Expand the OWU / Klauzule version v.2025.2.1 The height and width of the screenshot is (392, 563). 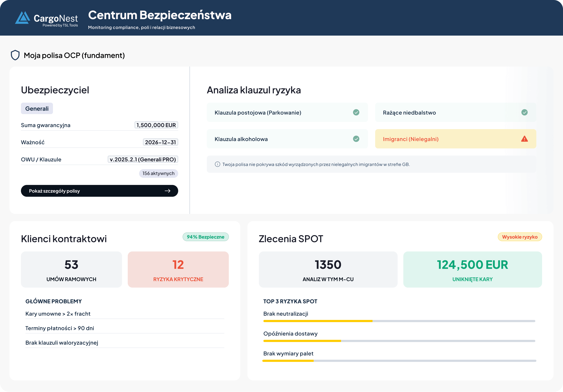point(143,159)
